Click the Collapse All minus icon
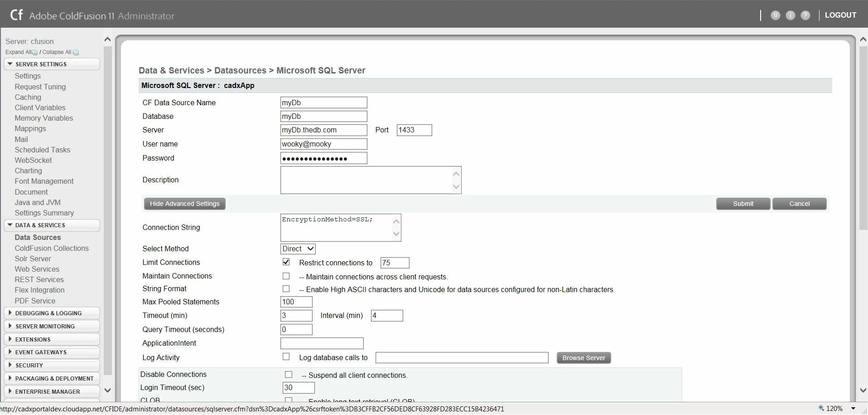The image size is (868, 415). click(x=76, y=53)
